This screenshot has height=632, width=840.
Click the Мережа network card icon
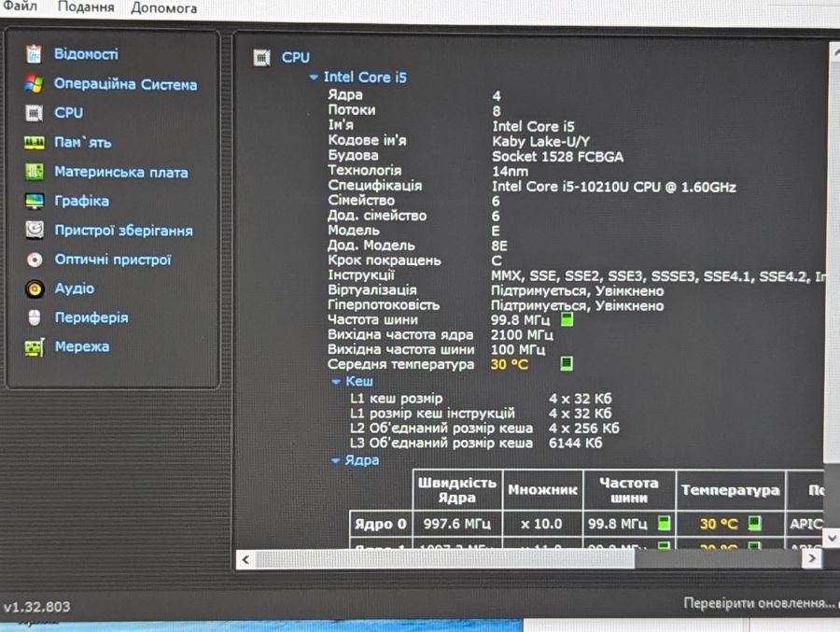[x=35, y=347]
